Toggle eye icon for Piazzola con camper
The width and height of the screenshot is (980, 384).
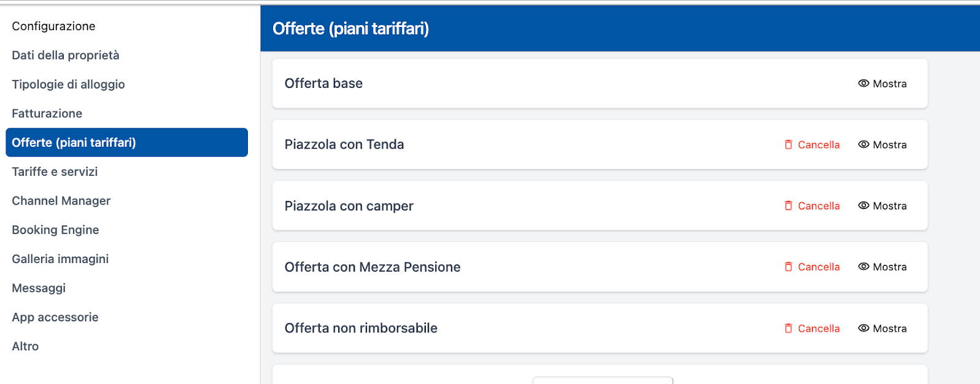[863, 206]
